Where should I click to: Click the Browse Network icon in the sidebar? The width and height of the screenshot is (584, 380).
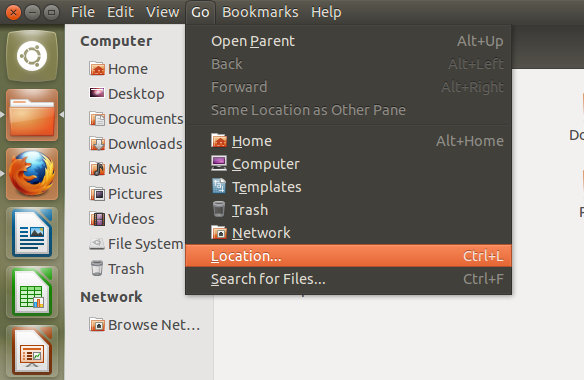coord(97,325)
